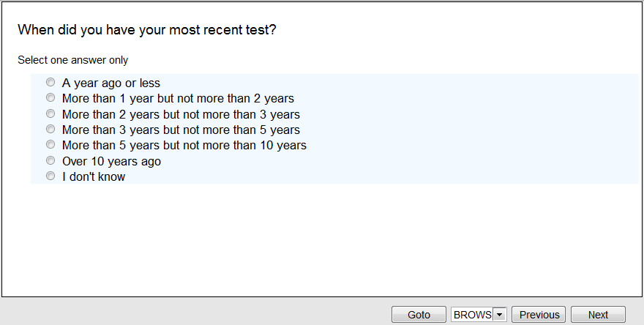Select the 'A year ago or less' radio button
This screenshot has height=325, width=644.
tap(50, 83)
